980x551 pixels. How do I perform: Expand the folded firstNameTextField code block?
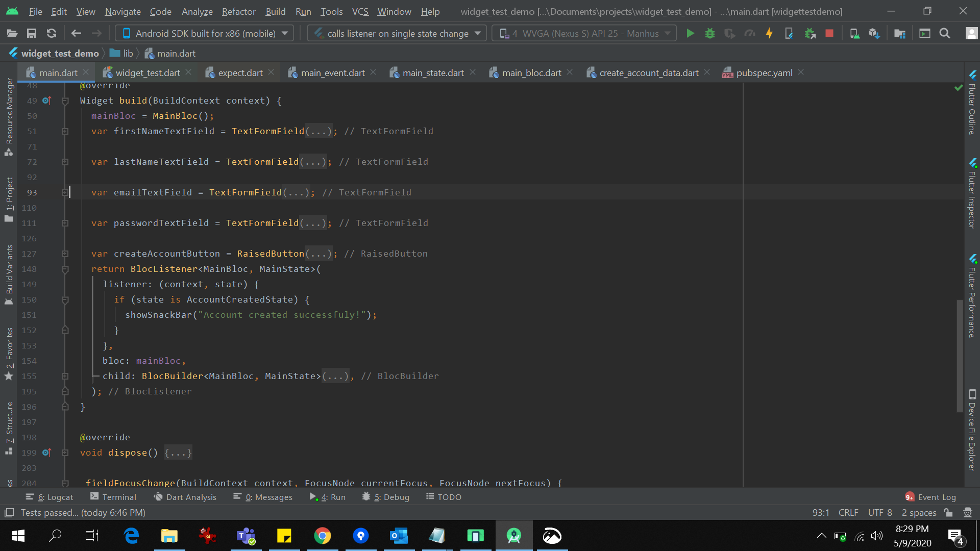[x=65, y=131]
